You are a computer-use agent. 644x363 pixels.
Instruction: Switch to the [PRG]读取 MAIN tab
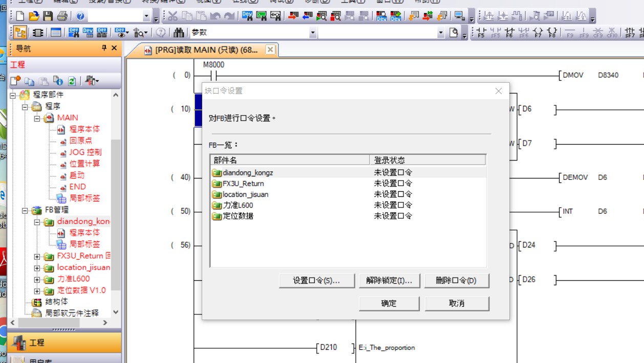click(x=206, y=50)
